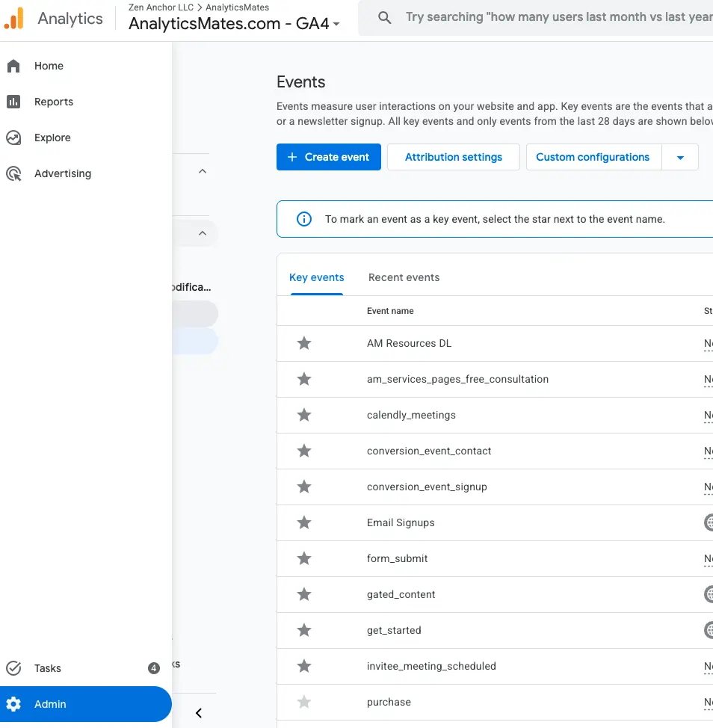713x728 pixels.
Task: Open the Home section icon
Action: pos(13,66)
